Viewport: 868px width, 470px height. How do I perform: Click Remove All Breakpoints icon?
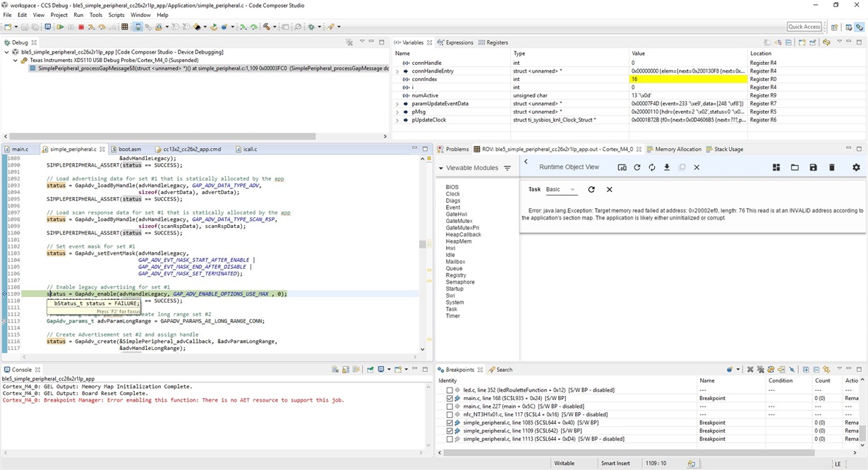(x=761, y=370)
